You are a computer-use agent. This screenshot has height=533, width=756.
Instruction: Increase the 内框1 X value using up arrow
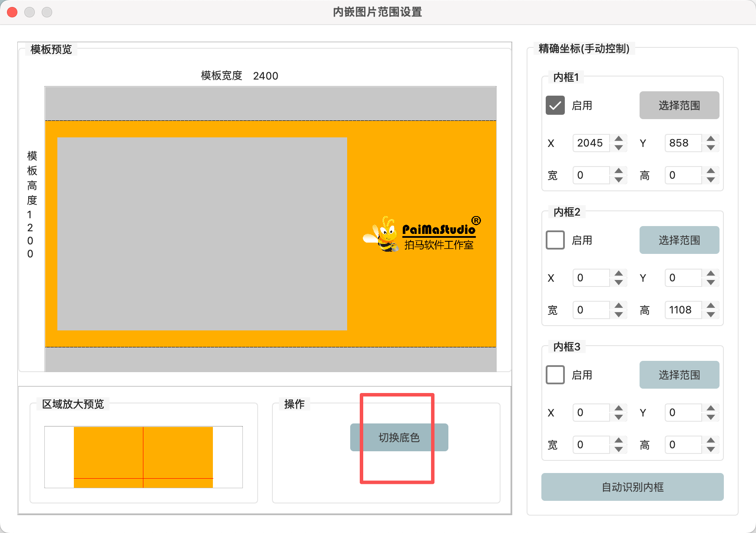(619, 139)
